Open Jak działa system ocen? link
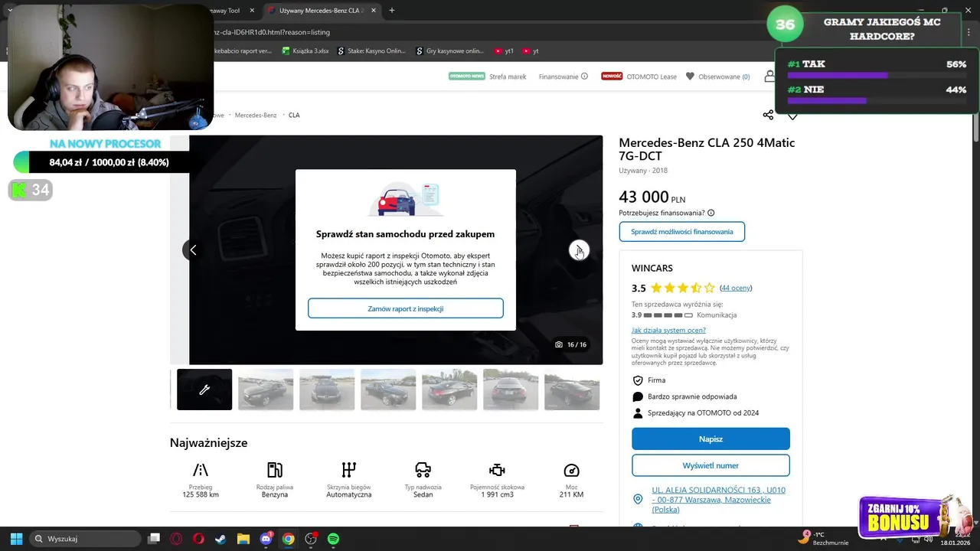This screenshot has width=980, height=551. (x=668, y=330)
